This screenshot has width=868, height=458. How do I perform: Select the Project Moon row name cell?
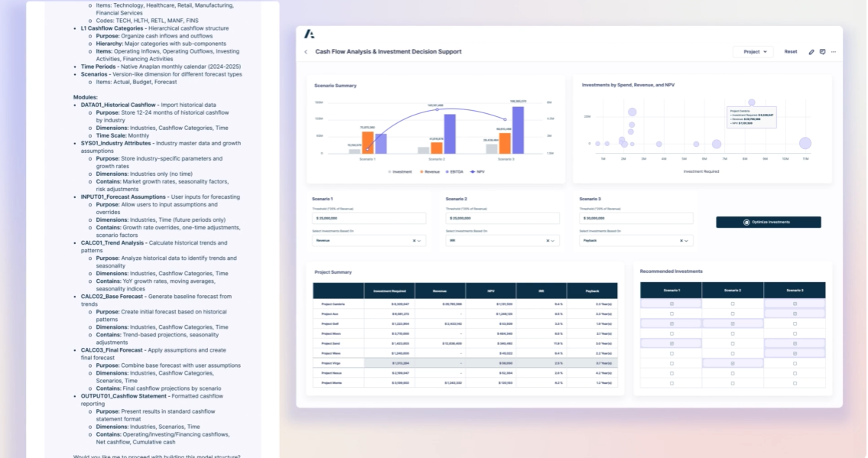pos(338,334)
